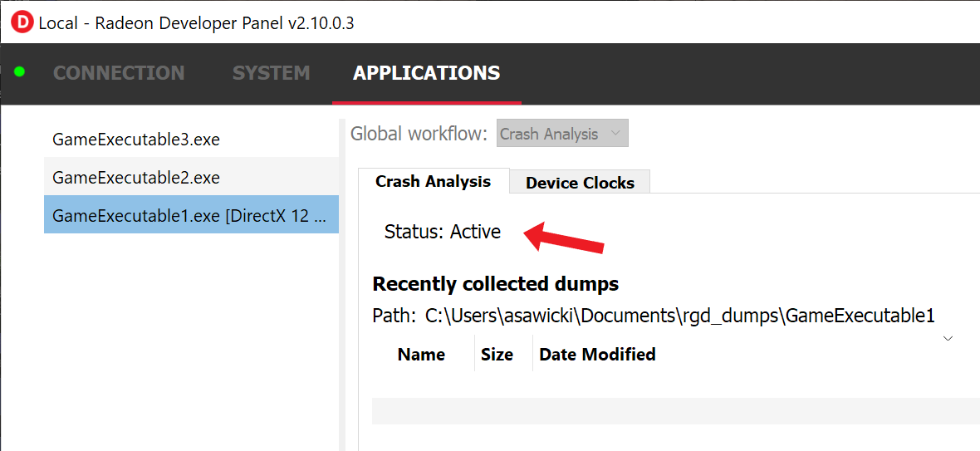Sort dumps by Date Modified column
This screenshot has width=980, height=451.
597,355
